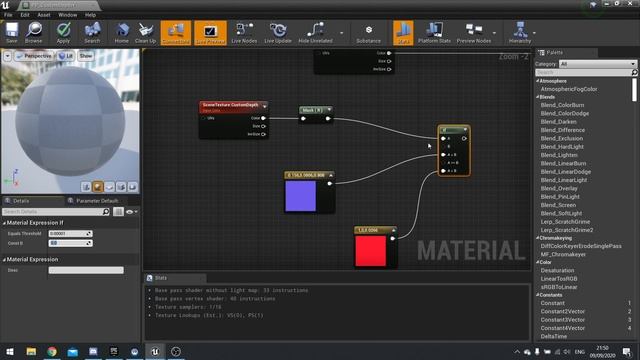
Task: Collapse the Blends category in Palette
Action: [538, 97]
